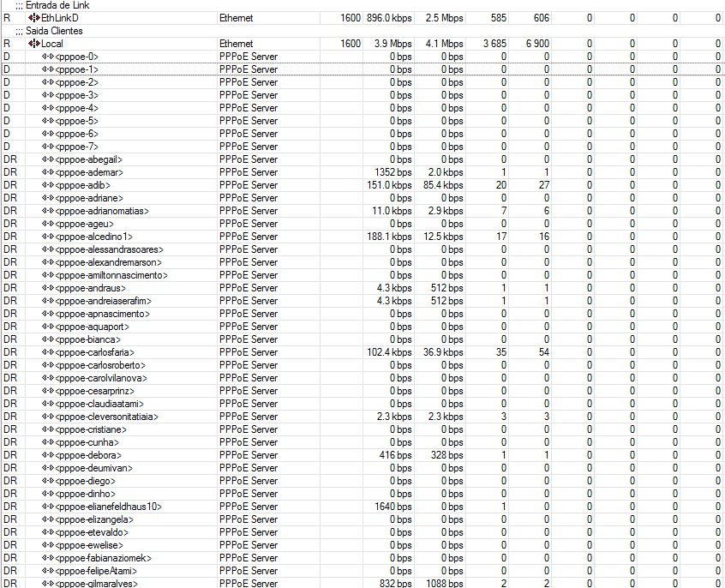
Task: Click the 896.0 kbps value for EthLinkD
Action: pyautogui.click(x=389, y=18)
